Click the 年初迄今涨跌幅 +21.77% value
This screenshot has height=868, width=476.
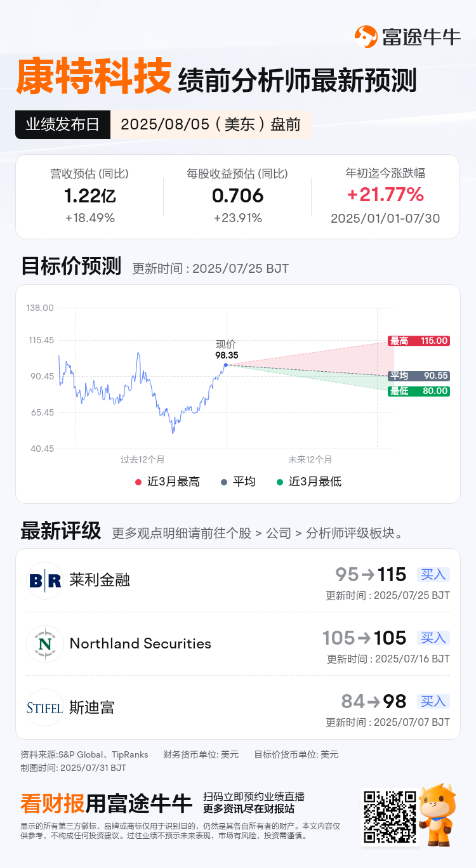(385, 194)
